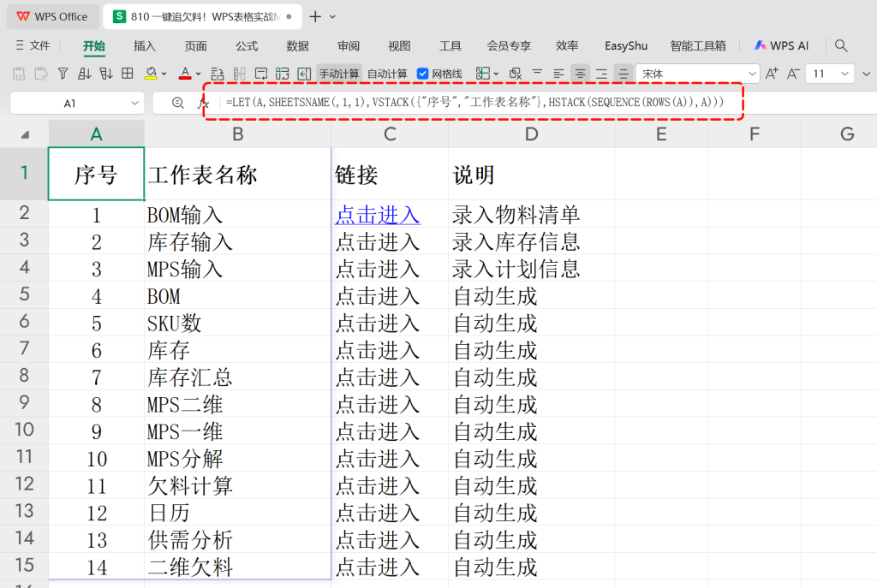The width and height of the screenshot is (877, 588).
Task: Open the 公式 ribbon tab
Action: click(x=247, y=46)
